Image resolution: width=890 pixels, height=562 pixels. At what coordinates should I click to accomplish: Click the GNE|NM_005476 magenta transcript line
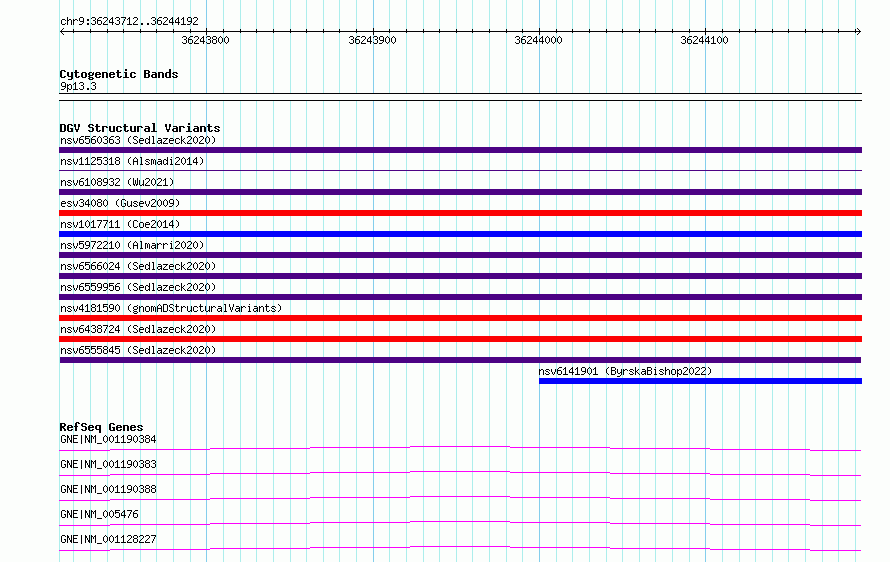pyautogui.click(x=460, y=523)
